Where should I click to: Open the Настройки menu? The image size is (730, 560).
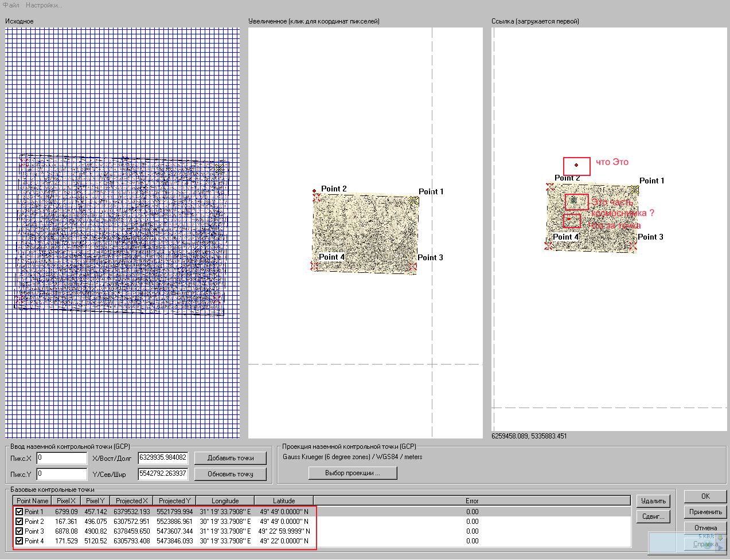tap(44, 5)
